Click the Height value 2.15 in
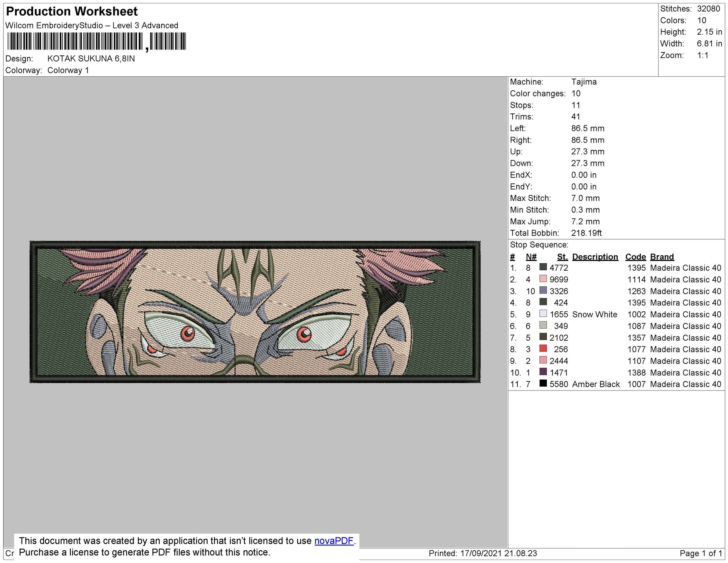The image size is (728, 563). [709, 32]
